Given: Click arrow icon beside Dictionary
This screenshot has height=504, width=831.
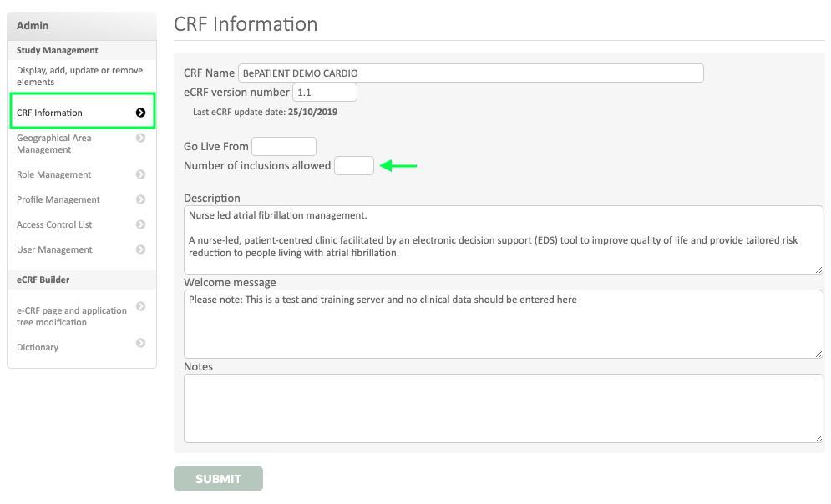Looking at the screenshot, I should [140, 343].
